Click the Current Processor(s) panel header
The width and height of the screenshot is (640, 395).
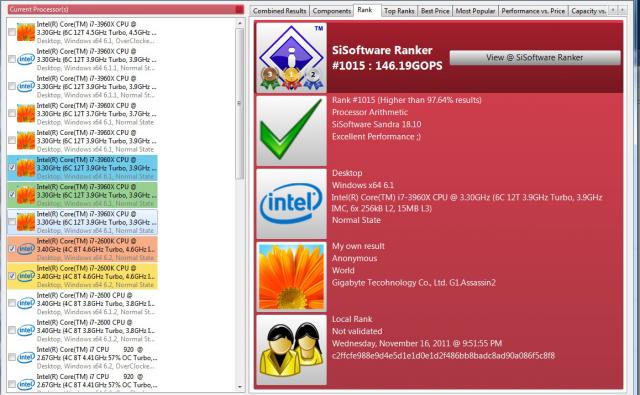click(x=126, y=9)
